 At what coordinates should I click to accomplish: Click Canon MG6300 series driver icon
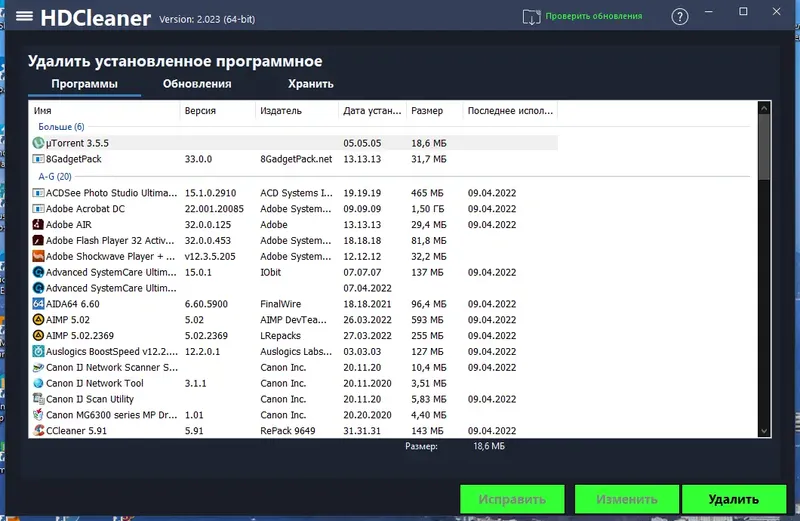(38, 414)
